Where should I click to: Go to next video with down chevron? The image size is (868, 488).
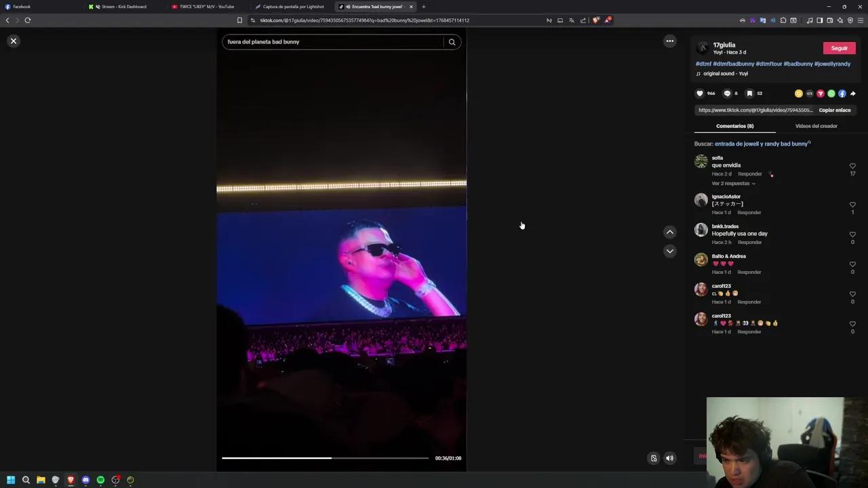tap(669, 251)
